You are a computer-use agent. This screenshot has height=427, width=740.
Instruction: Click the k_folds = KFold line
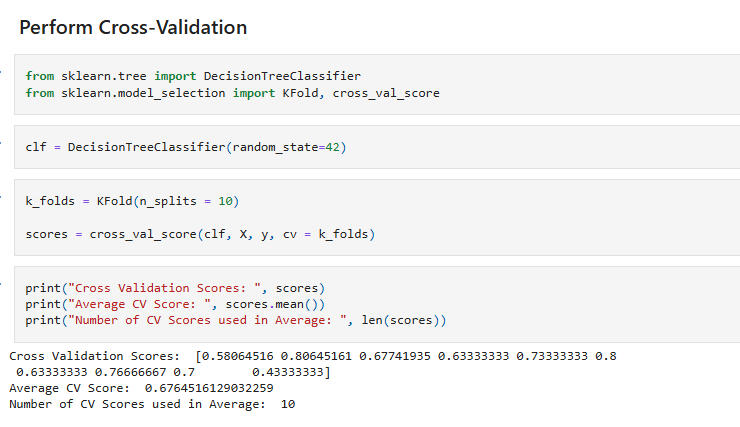(132, 201)
